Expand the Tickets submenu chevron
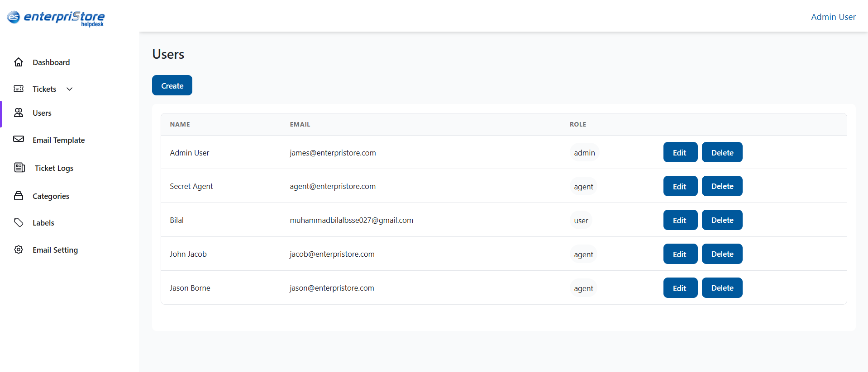This screenshot has width=868, height=372. pyautogui.click(x=70, y=89)
